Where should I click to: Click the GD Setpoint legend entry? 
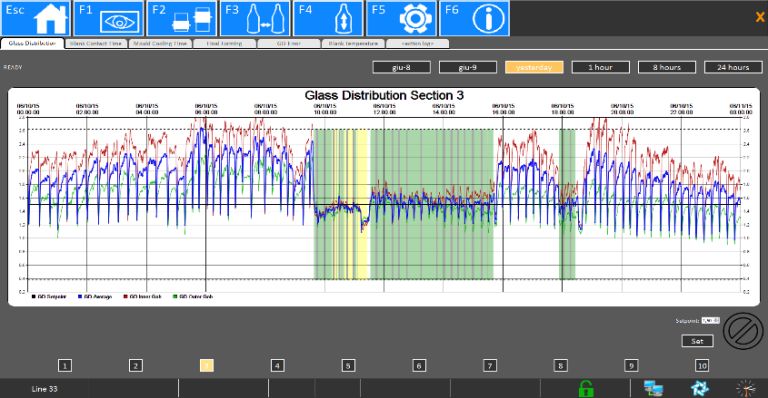click(x=49, y=297)
